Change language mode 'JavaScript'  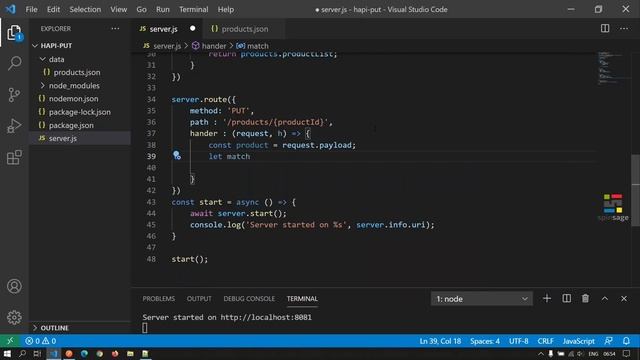578,341
